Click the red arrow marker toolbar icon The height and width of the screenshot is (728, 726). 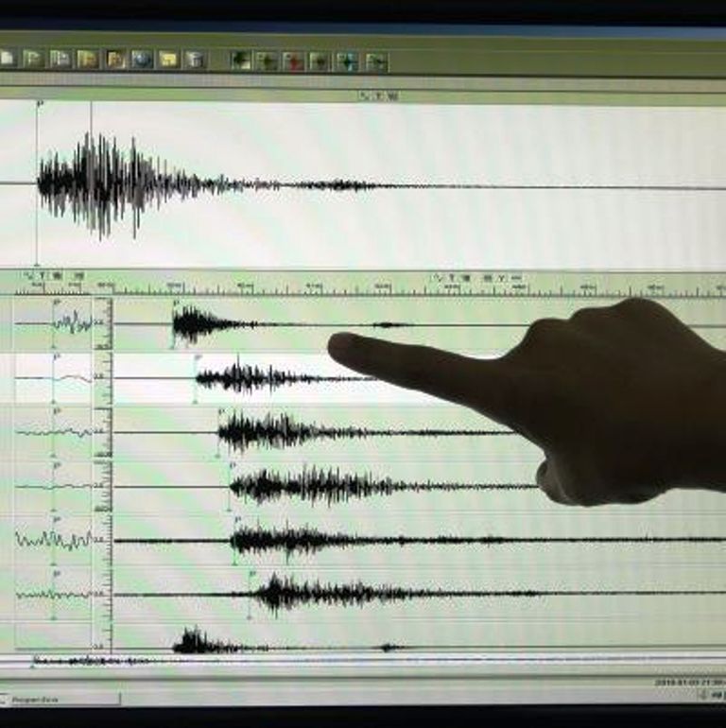[x=293, y=61]
